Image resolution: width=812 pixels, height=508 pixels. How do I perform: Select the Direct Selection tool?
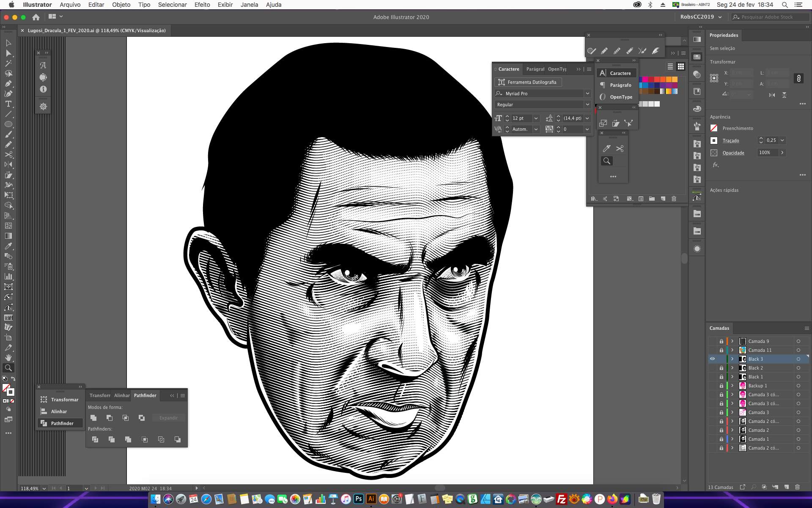[8, 53]
